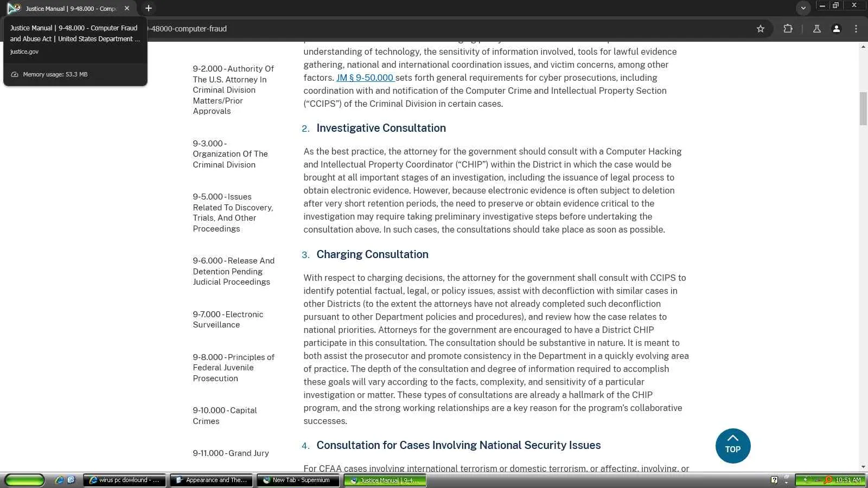The image size is (868, 488).
Task: Open the profile avatar icon
Action: [837, 29]
